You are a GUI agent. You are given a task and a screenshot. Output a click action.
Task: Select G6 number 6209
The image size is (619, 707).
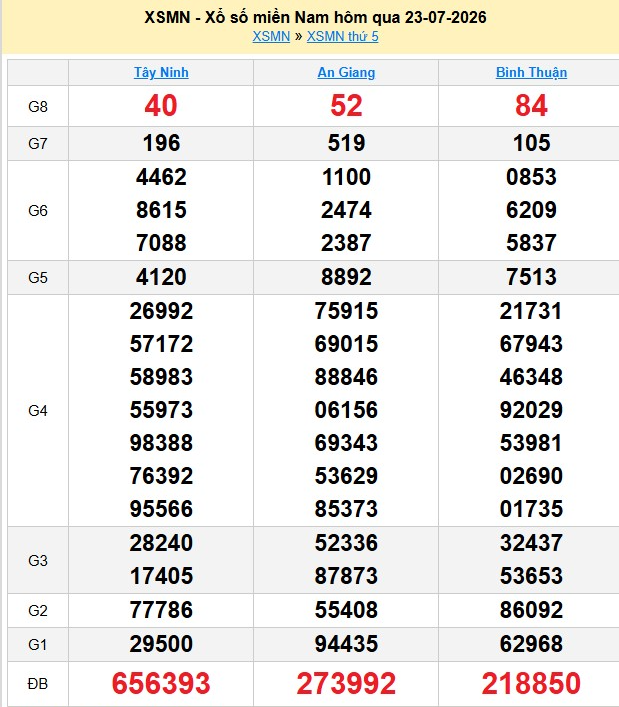coord(532,210)
